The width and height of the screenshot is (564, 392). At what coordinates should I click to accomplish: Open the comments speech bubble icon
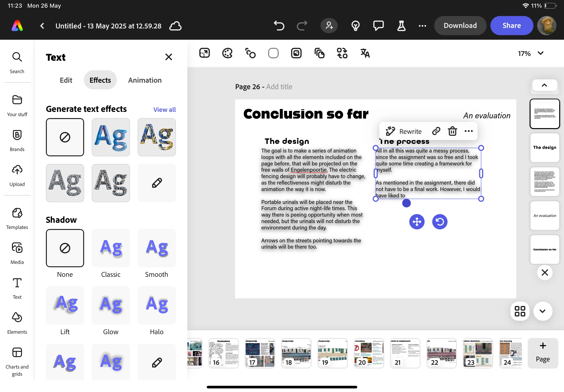[x=378, y=26]
